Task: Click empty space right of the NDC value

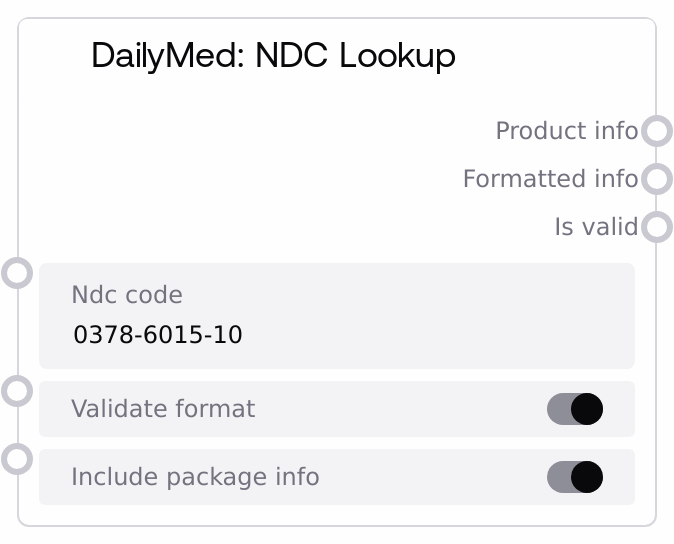Action: (x=440, y=335)
